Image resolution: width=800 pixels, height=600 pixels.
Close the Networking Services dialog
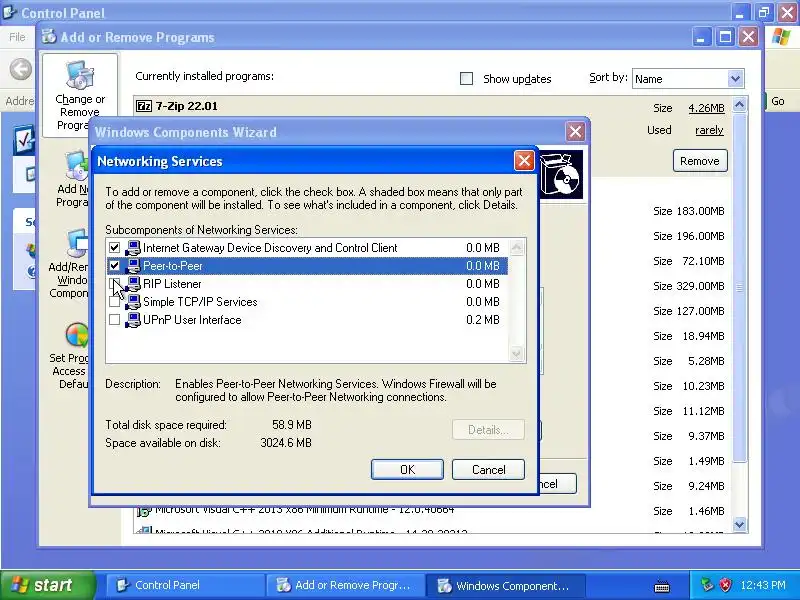(524, 161)
